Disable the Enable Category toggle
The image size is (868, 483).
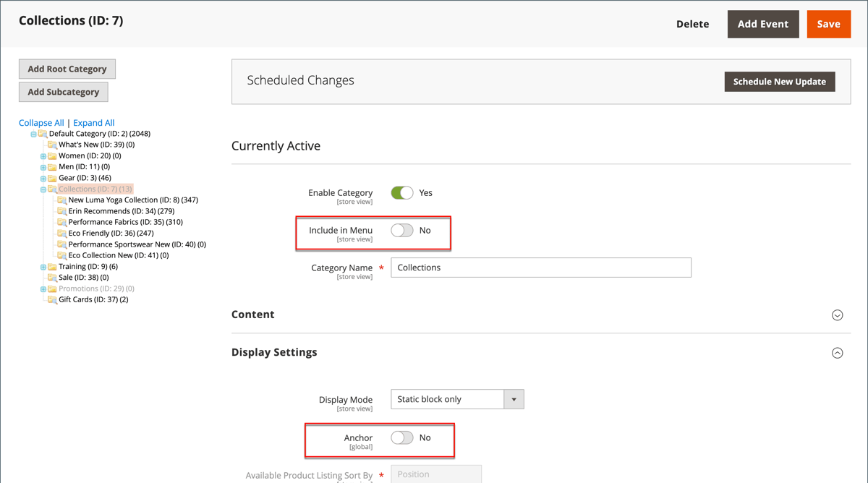click(x=402, y=192)
